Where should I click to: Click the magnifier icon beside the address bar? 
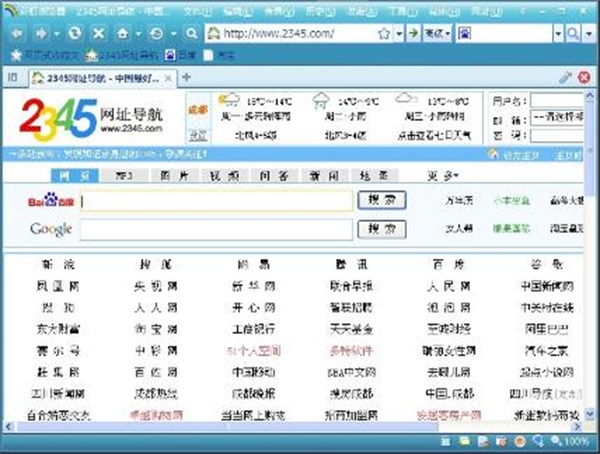192,34
